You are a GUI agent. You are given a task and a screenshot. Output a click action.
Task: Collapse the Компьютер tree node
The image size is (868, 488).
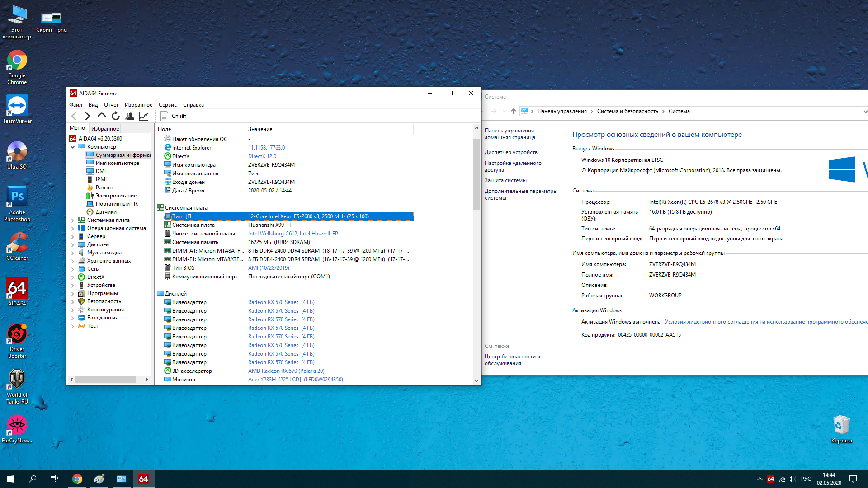pyautogui.click(x=73, y=147)
